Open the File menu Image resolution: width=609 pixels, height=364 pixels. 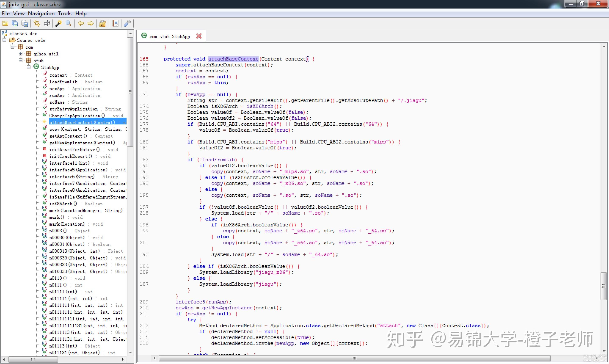tap(6, 14)
